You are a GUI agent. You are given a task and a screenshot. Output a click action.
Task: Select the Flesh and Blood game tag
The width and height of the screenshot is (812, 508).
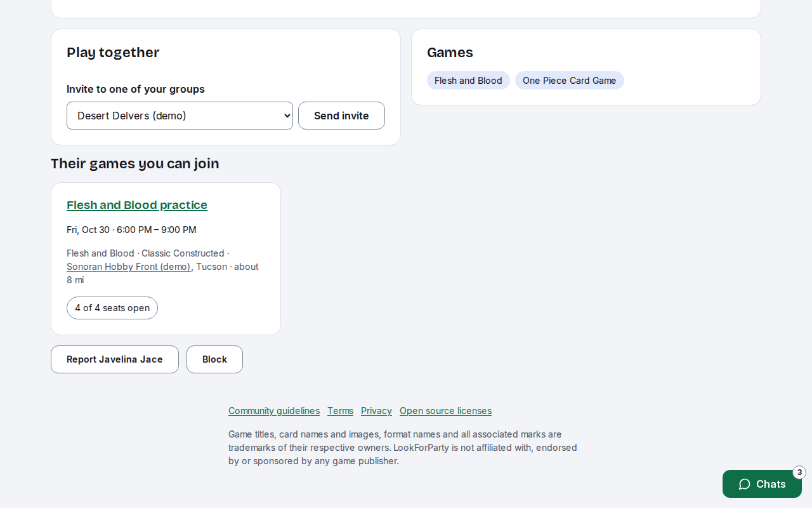[468, 81]
